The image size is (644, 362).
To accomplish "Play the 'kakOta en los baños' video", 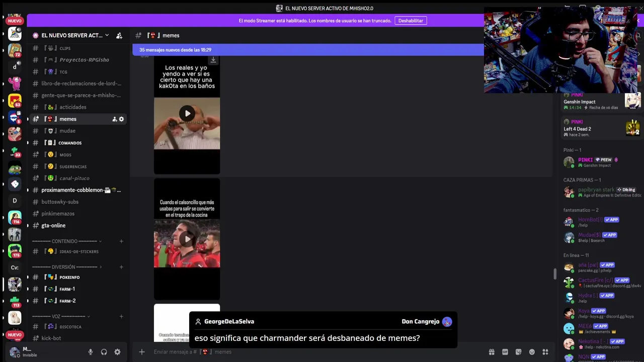I will pos(187,114).
